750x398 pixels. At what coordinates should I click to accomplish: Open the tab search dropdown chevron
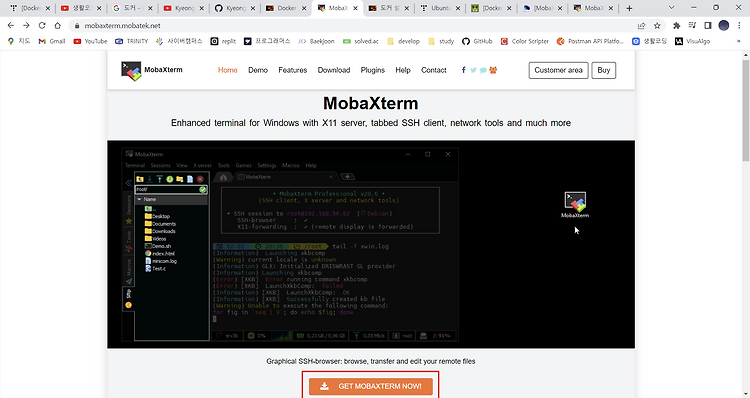click(671, 8)
